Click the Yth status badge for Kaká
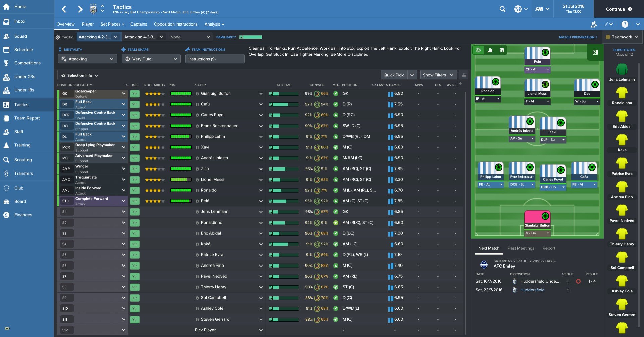 coord(135,244)
